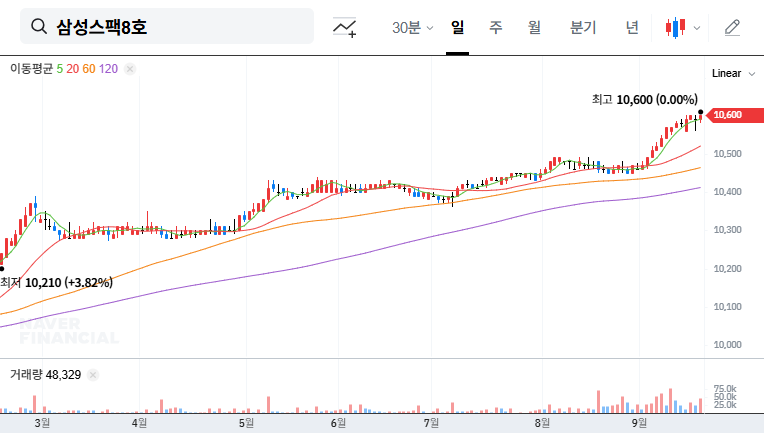This screenshot has height=433, width=764.
Task: Switch to the 주 weekly tab
Action: pyautogui.click(x=496, y=27)
